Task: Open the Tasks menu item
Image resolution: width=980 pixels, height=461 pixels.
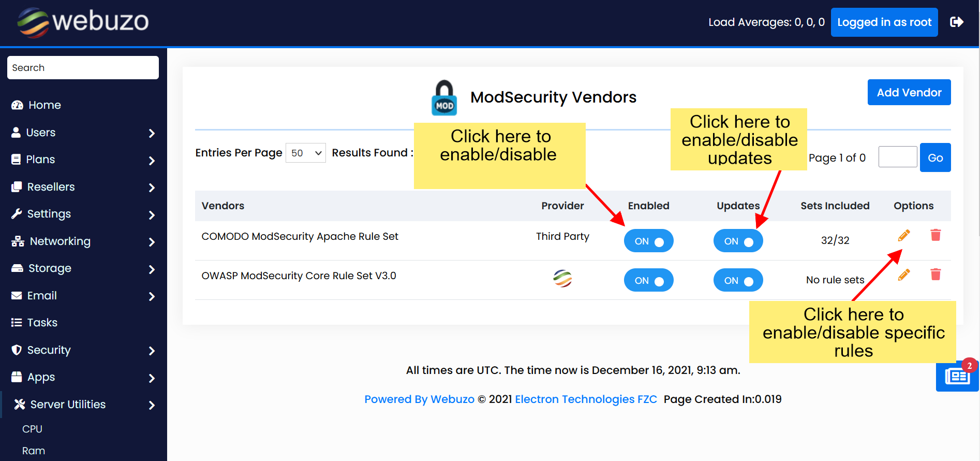Action: (42, 323)
